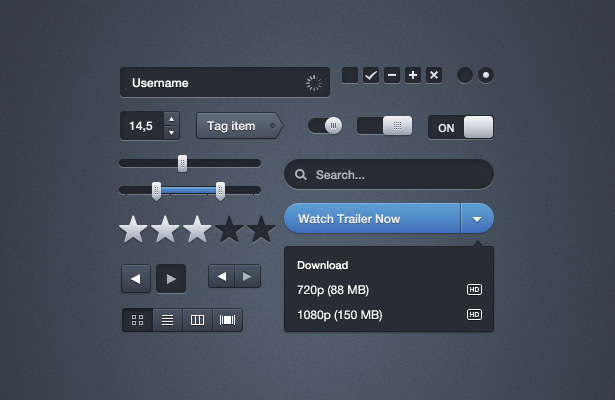
Task: Click the loading spinner in Username field
Action: coord(314,83)
